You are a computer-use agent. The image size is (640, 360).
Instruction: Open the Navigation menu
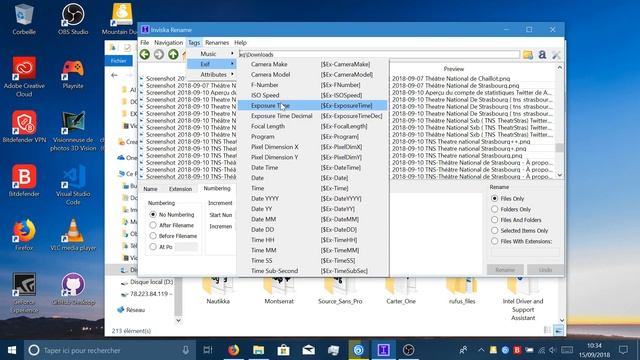point(169,42)
